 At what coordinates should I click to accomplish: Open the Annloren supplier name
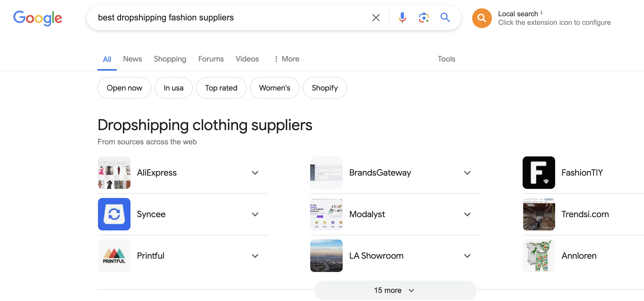(579, 256)
